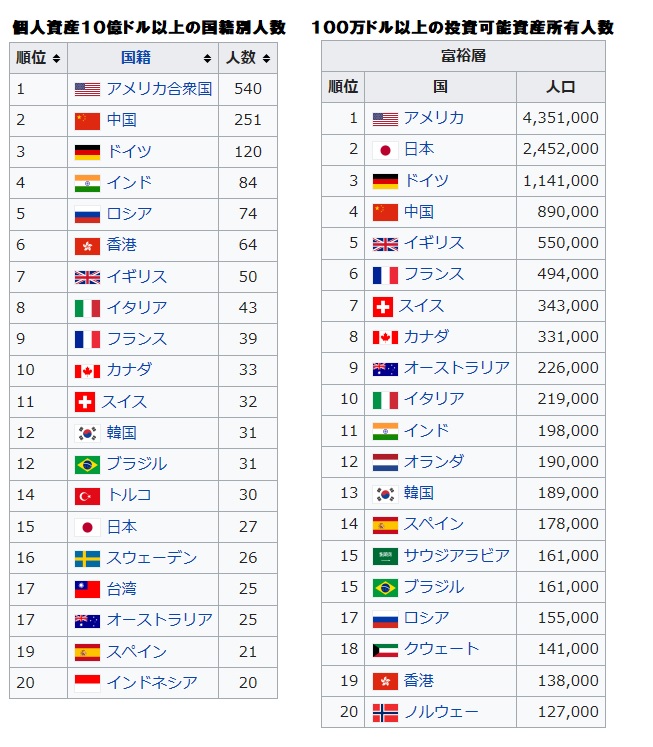Click the US flag beside アメリカ合衆国

pos(87,89)
